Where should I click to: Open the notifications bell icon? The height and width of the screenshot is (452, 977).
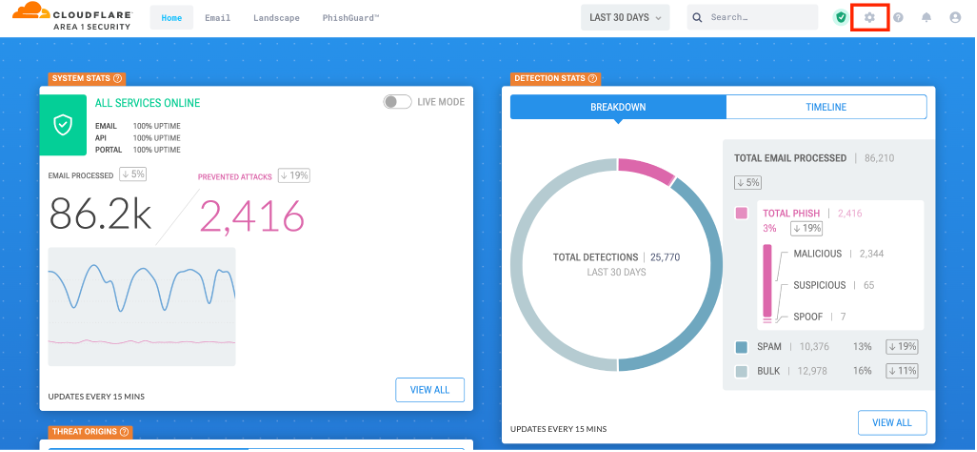pyautogui.click(x=926, y=17)
